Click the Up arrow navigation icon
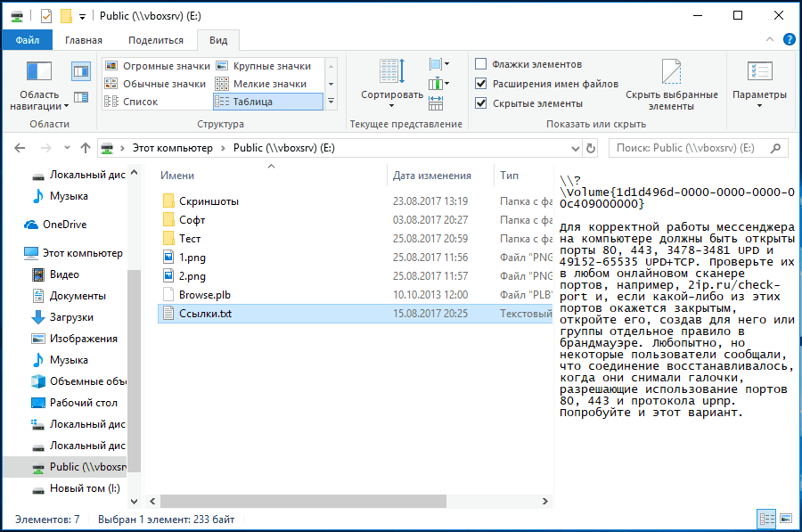This screenshot has height=532, width=802. tap(86, 148)
